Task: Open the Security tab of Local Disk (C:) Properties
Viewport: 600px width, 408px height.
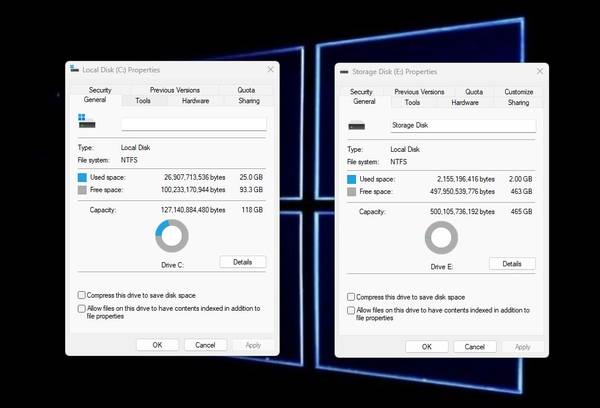Action: (x=98, y=90)
